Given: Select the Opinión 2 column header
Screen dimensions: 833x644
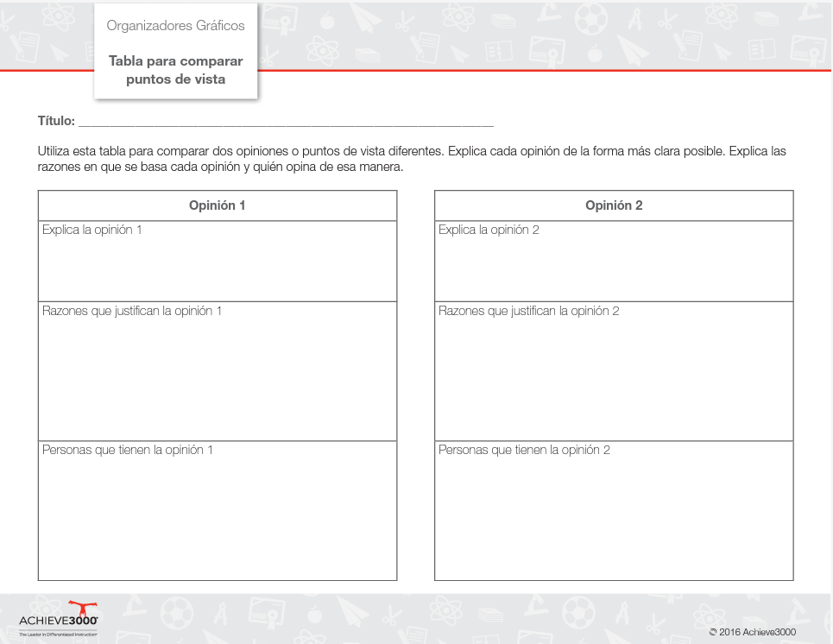Looking at the screenshot, I should pos(614,205).
